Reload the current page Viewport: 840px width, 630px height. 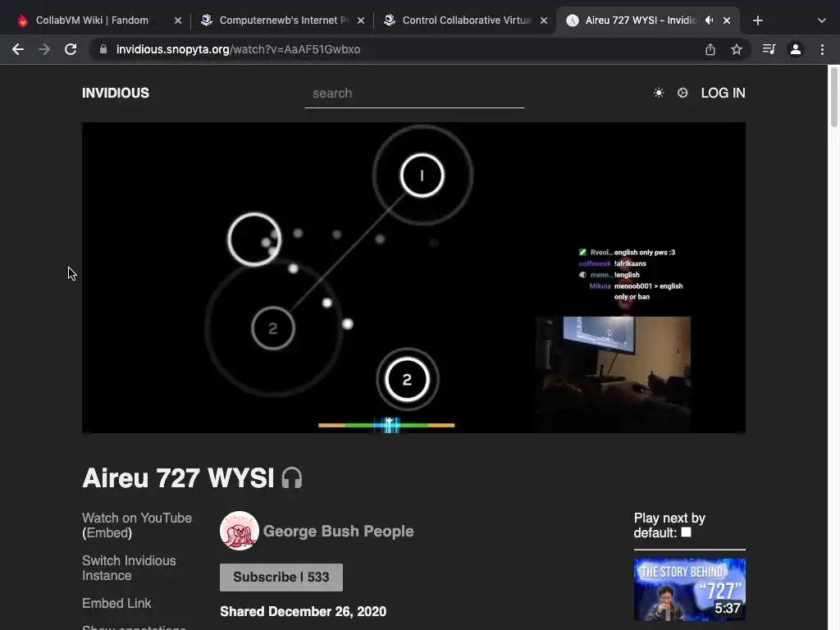pyautogui.click(x=71, y=49)
